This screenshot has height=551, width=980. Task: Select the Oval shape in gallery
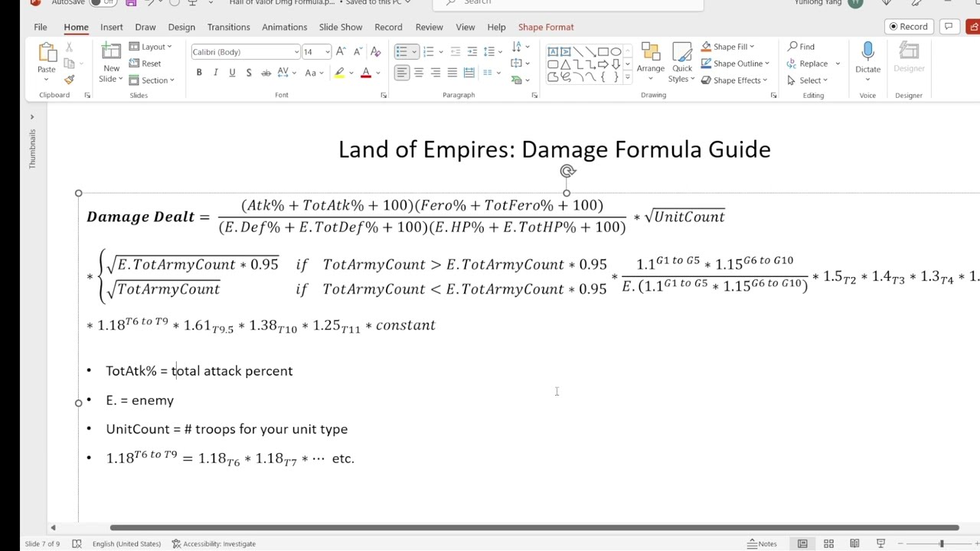(616, 52)
